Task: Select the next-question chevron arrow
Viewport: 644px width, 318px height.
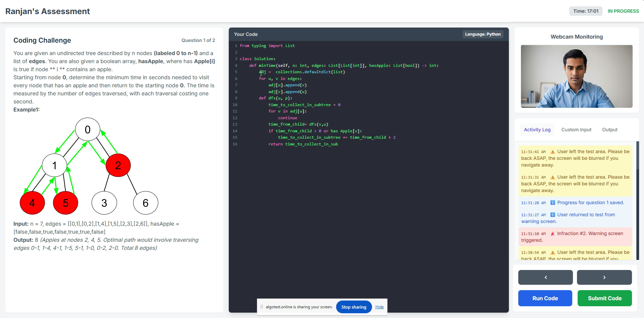Action: coord(604,277)
